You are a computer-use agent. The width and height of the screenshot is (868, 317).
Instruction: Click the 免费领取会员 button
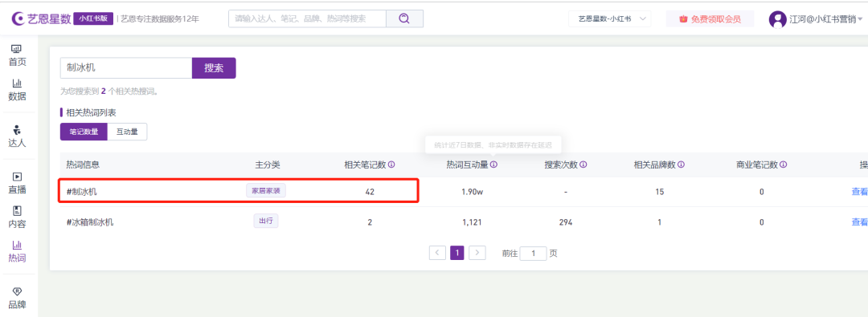coord(710,18)
